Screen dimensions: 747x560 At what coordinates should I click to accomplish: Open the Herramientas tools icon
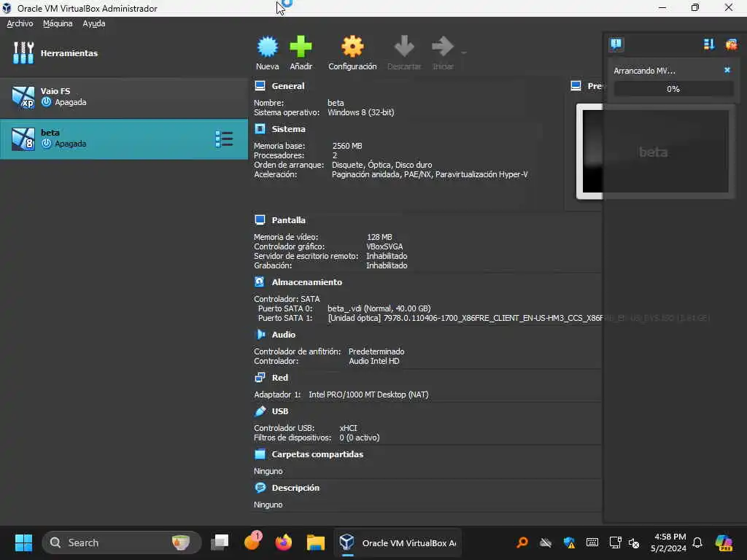(23, 52)
